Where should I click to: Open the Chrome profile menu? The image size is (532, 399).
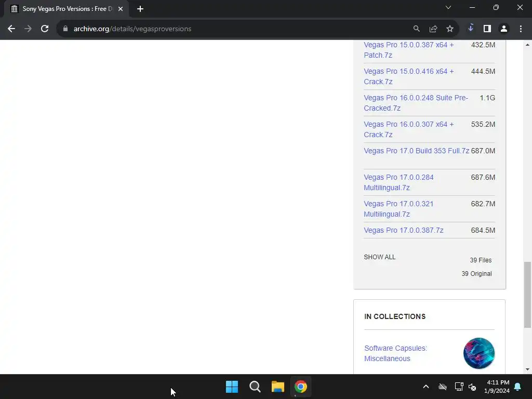[504, 29]
